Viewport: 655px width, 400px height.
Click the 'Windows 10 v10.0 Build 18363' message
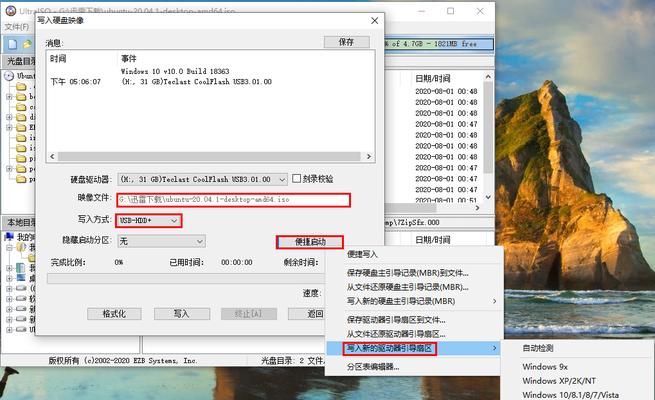point(175,71)
